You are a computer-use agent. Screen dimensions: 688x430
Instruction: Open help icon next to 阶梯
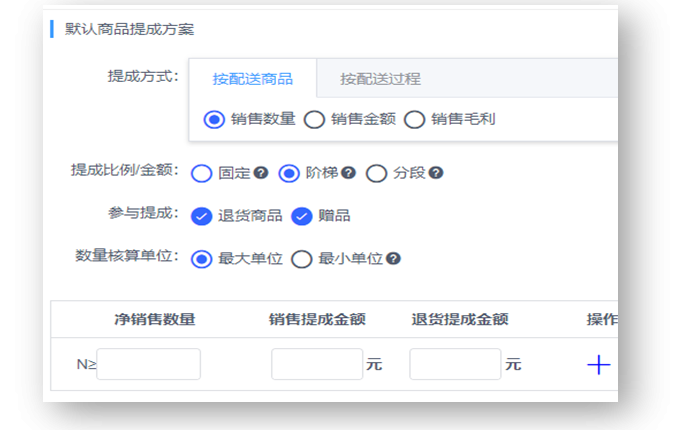(348, 173)
